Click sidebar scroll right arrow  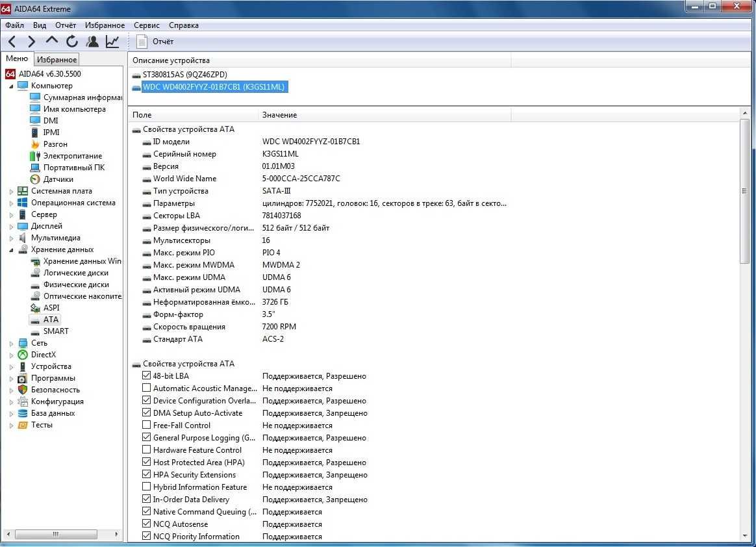[x=116, y=534]
